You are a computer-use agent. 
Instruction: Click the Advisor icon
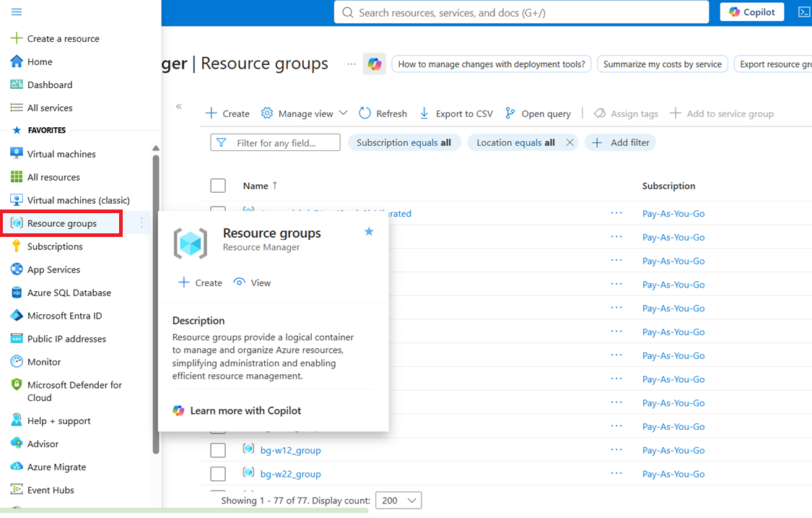17,444
